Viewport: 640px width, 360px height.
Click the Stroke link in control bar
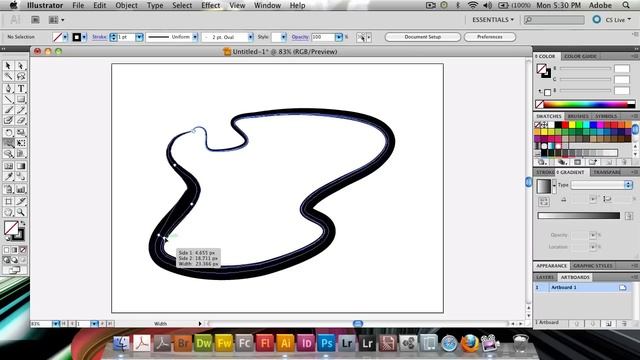[99, 37]
